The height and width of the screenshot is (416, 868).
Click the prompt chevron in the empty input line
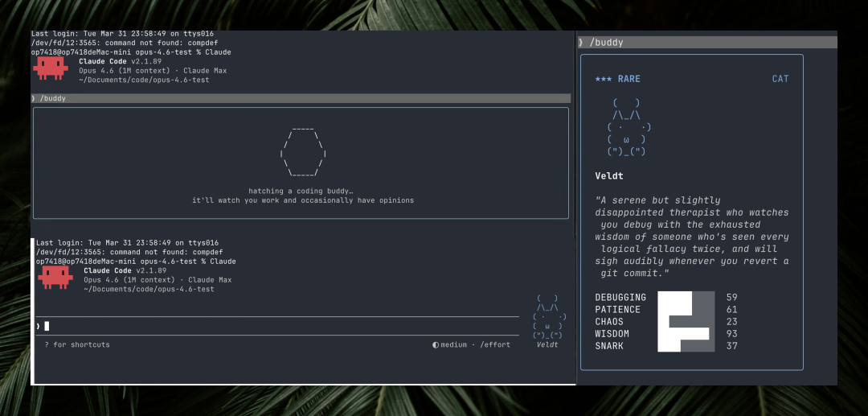point(38,326)
